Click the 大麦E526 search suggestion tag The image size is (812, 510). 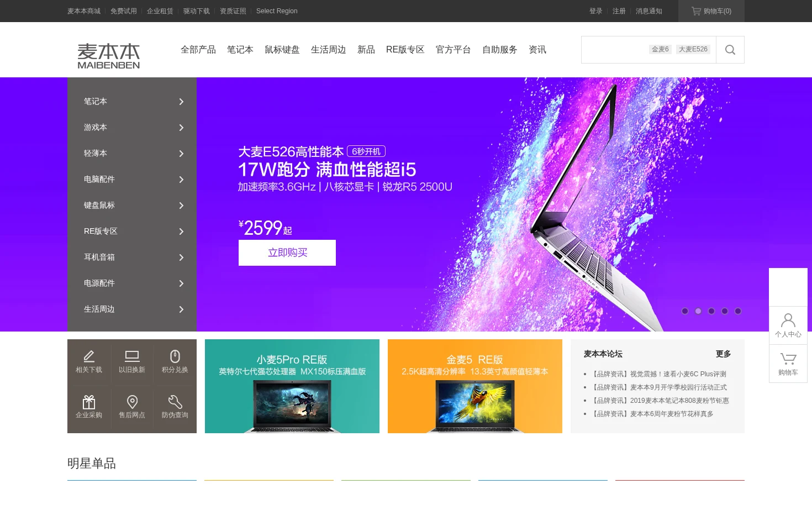693,49
